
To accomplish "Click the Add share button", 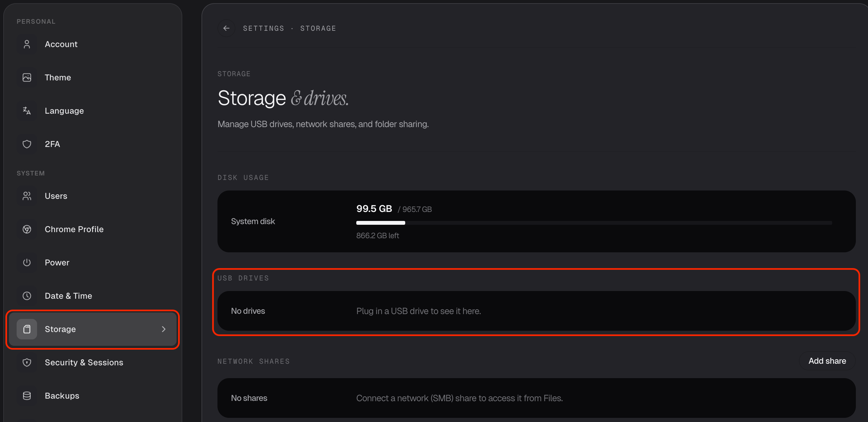I will tap(827, 361).
